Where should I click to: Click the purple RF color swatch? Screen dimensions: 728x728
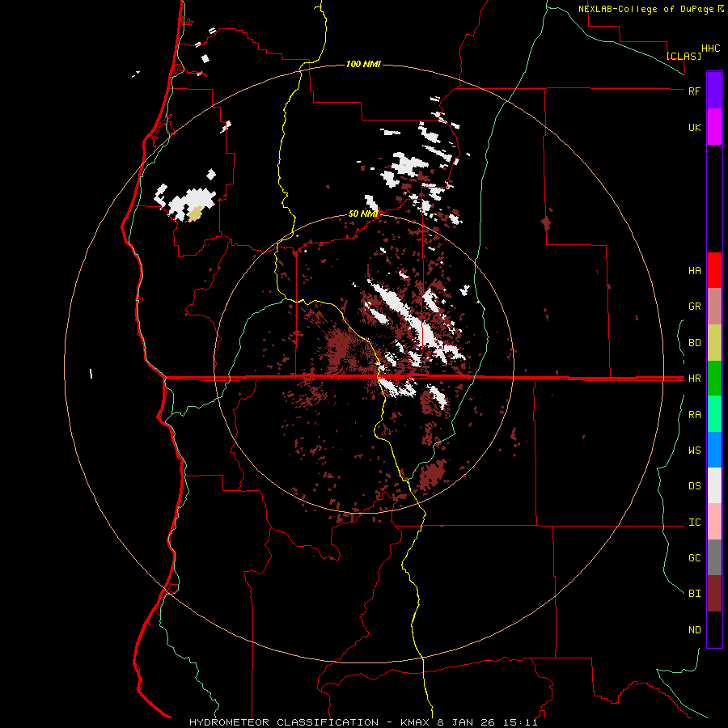714,90
